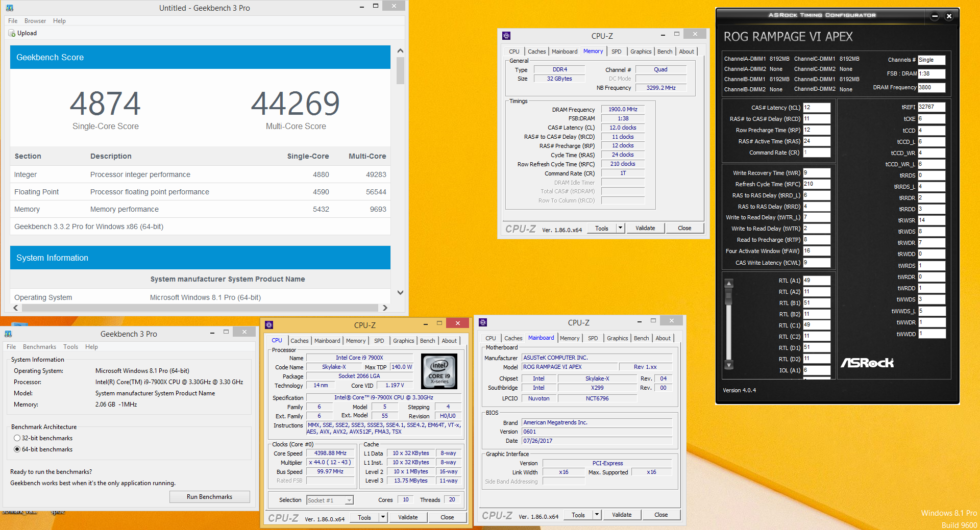Click the Upload icon in Geekbench toolbar
The width and height of the screenshot is (980, 530).
(11, 33)
